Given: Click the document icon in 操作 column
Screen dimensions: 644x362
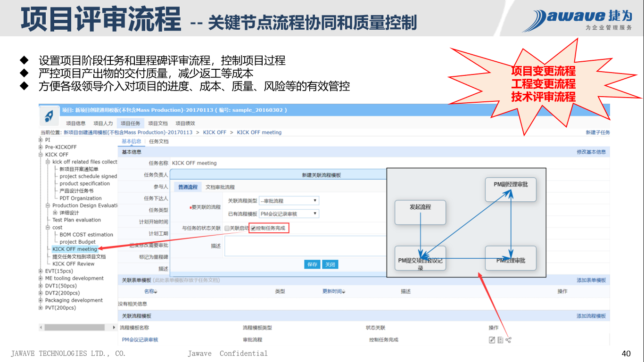Looking at the screenshot, I should 500,340.
